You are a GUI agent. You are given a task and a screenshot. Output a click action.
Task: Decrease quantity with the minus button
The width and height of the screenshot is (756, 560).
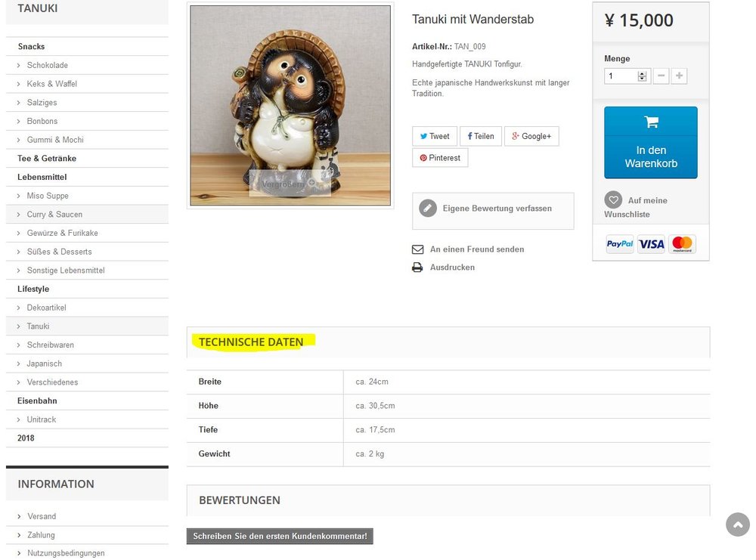tap(661, 76)
